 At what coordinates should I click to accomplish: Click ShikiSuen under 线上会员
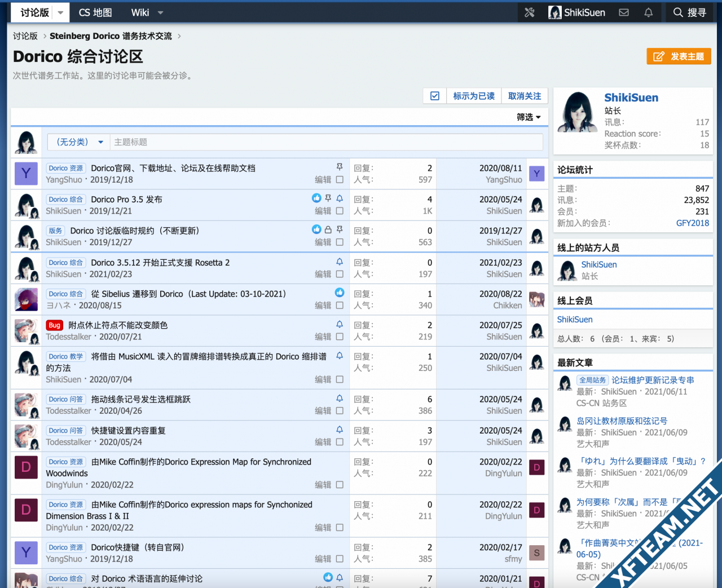click(x=575, y=320)
